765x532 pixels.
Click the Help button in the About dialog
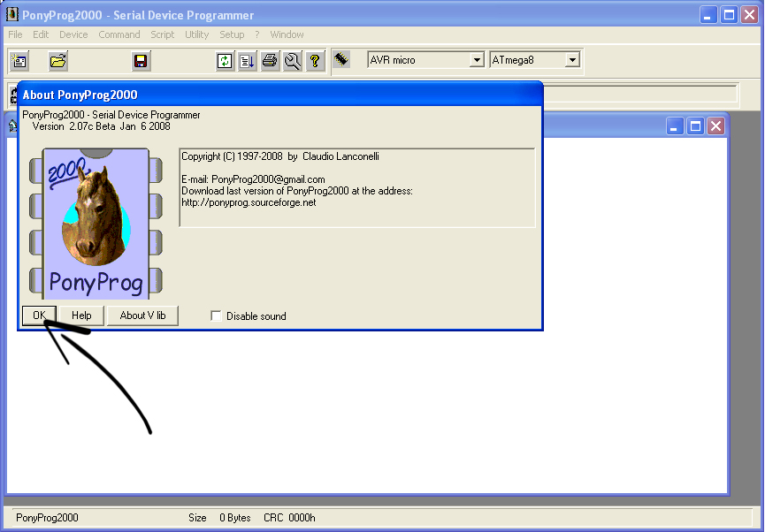[x=81, y=315]
